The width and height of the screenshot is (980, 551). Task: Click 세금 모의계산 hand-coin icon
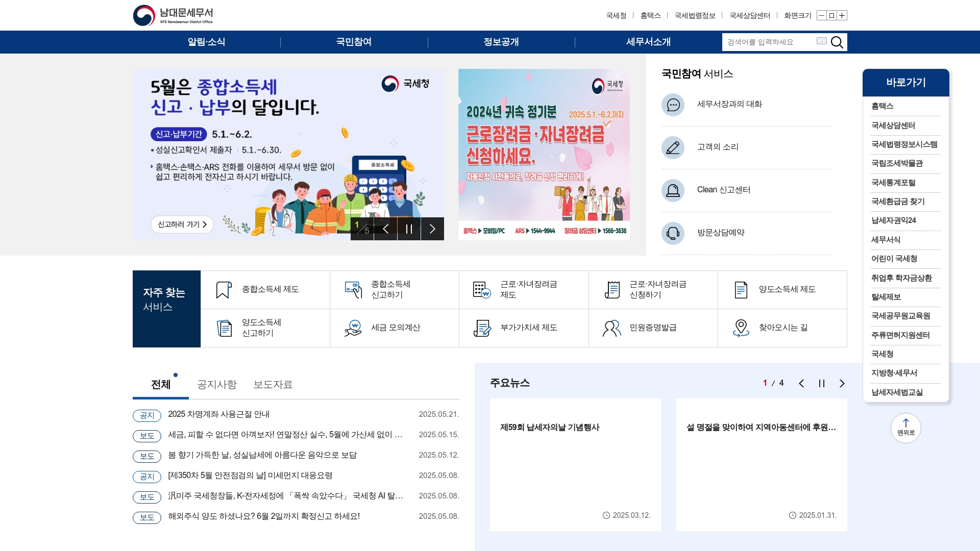[x=353, y=328]
